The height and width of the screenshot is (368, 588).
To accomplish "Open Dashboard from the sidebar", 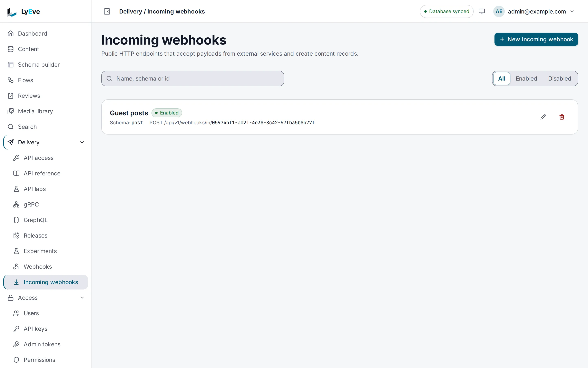I will pyautogui.click(x=46, y=34).
